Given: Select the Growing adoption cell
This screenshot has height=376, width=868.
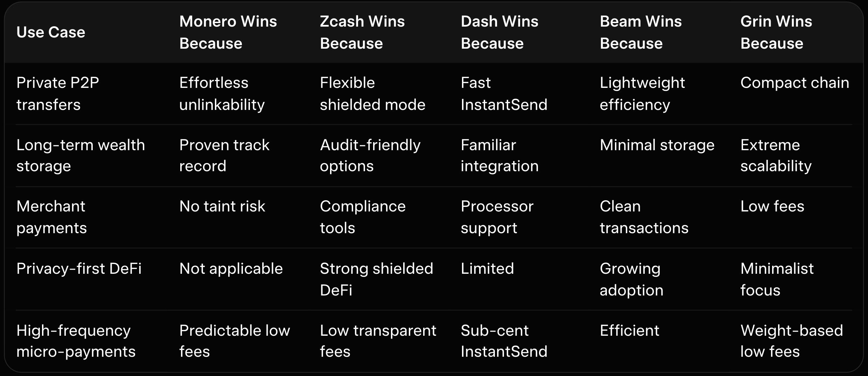Looking at the screenshot, I should 631,279.
